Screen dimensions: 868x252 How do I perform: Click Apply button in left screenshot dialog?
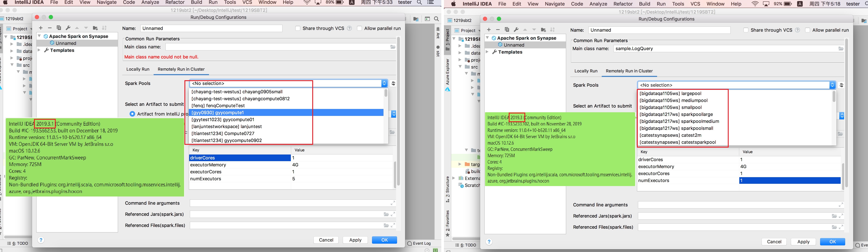click(355, 240)
